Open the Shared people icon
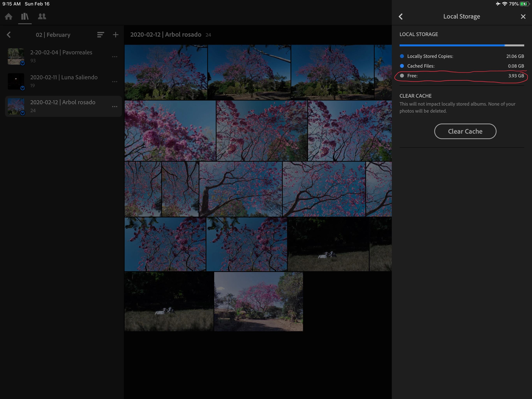 pyautogui.click(x=42, y=17)
